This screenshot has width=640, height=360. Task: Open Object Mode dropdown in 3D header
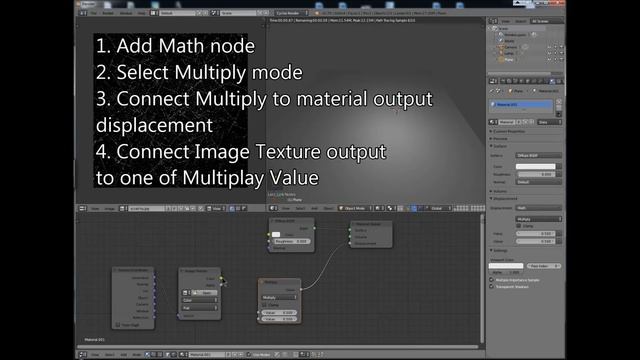355,209
